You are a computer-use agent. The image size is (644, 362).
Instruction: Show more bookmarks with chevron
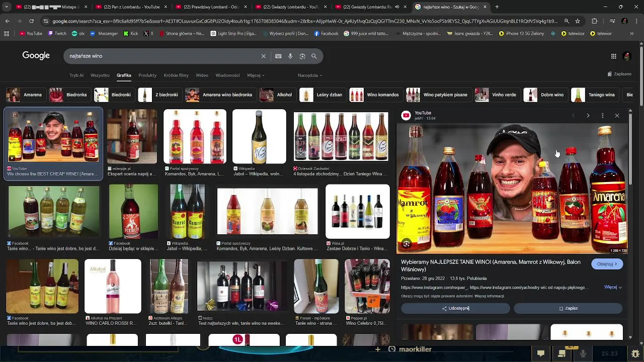click(631, 34)
